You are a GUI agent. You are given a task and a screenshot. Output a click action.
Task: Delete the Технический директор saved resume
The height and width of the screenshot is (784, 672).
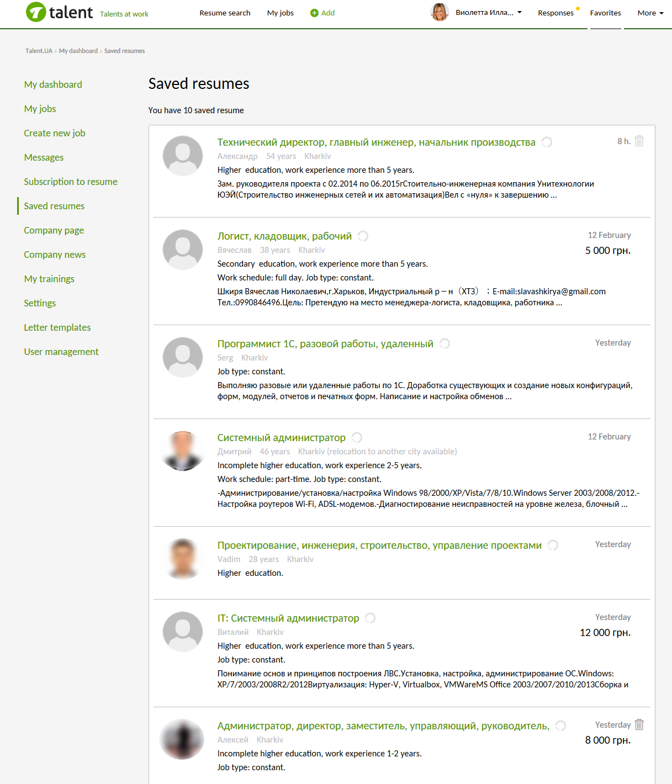pos(639,141)
